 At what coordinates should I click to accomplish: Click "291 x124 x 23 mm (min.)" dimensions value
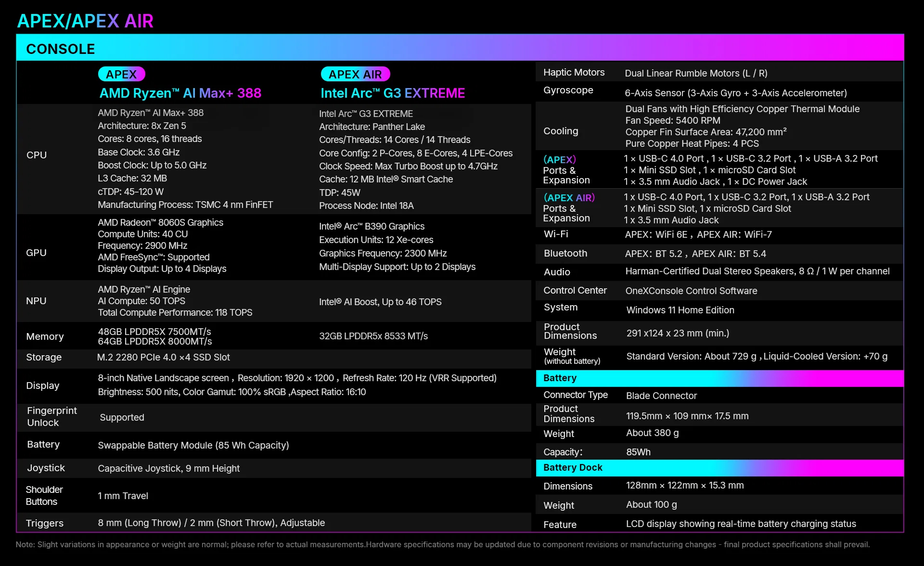click(678, 333)
